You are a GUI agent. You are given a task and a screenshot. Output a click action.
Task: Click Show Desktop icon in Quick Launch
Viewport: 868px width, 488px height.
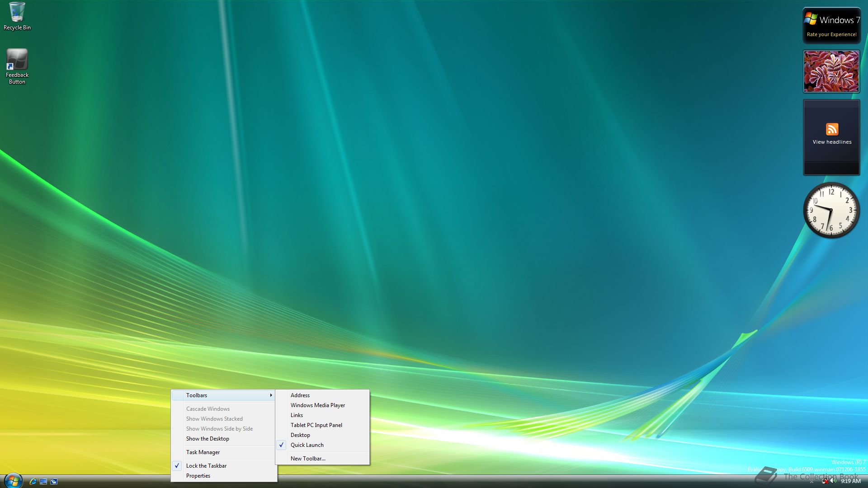pyautogui.click(x=43, y=481)
